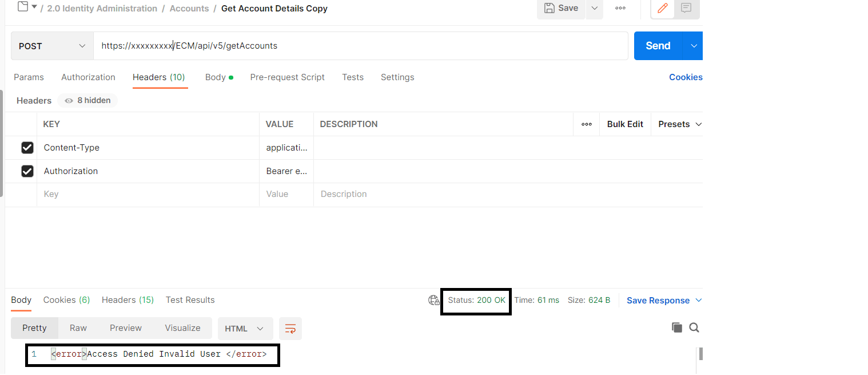Open the Pre-request Script tab

point(287,77)
